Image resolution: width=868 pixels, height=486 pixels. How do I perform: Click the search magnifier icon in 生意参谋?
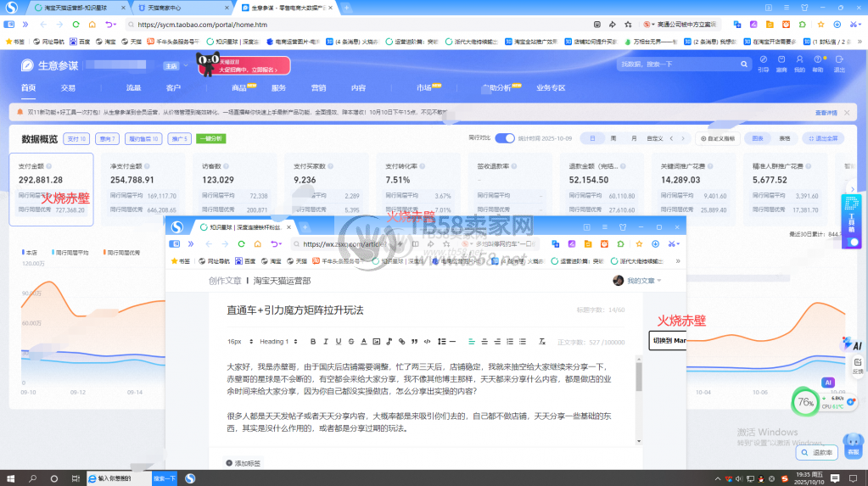pyautogui.click(x=744, y=64)
